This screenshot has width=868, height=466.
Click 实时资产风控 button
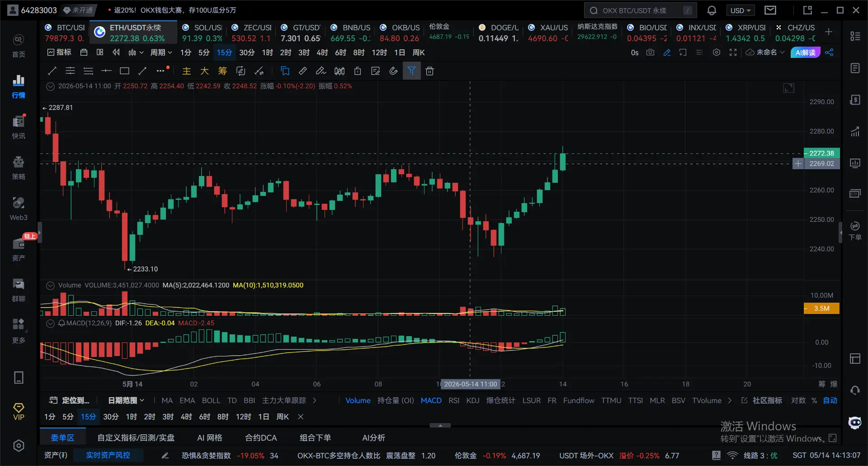[x=108, y=455]
